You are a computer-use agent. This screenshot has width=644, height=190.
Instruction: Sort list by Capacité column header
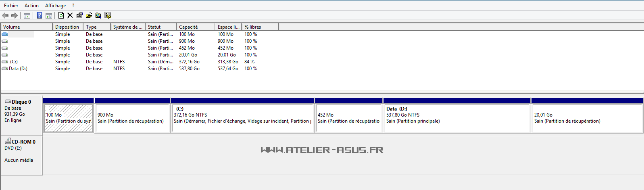pyautogui.click(x=195, y=27)
